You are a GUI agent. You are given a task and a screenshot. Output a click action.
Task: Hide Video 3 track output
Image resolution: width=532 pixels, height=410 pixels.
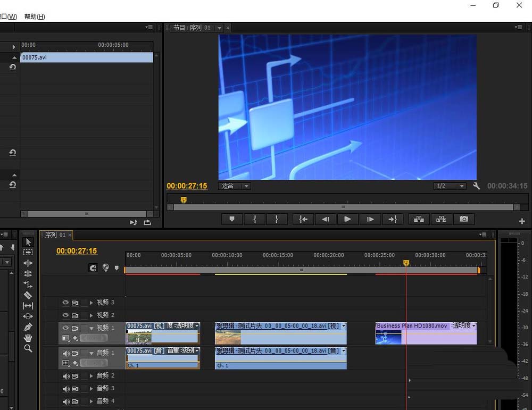pyautogui.click(x=65, y=302)
